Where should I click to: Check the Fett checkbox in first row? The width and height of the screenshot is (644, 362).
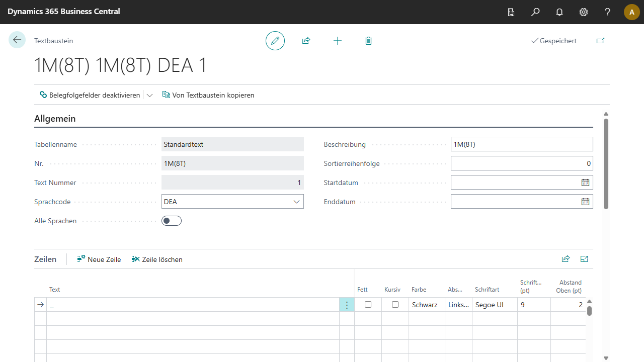click(368, 305)
